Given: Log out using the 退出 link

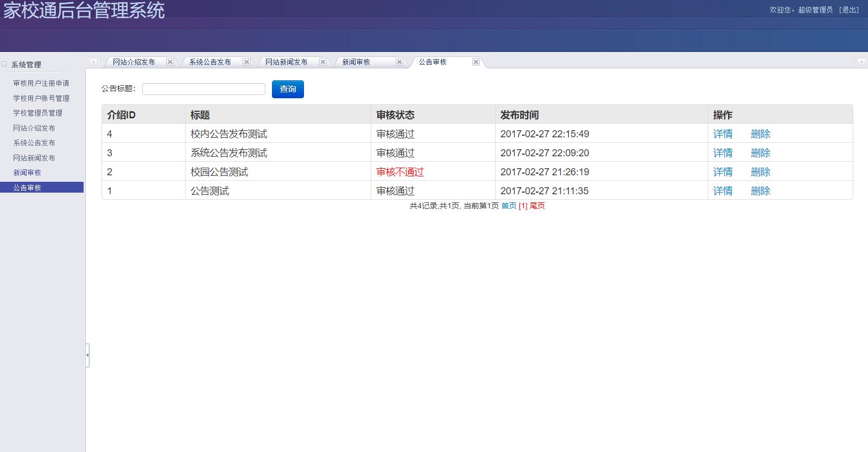Looking at the screenshot, I should coord(849,10).
